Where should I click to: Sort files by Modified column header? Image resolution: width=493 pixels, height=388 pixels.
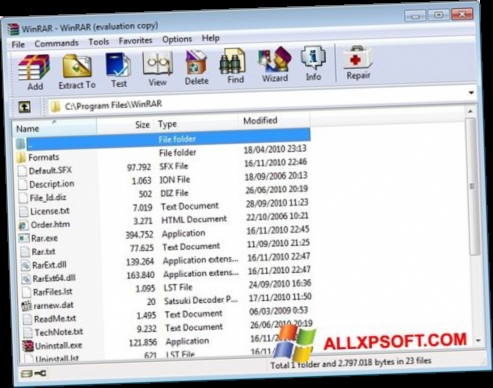pos(274,120)
